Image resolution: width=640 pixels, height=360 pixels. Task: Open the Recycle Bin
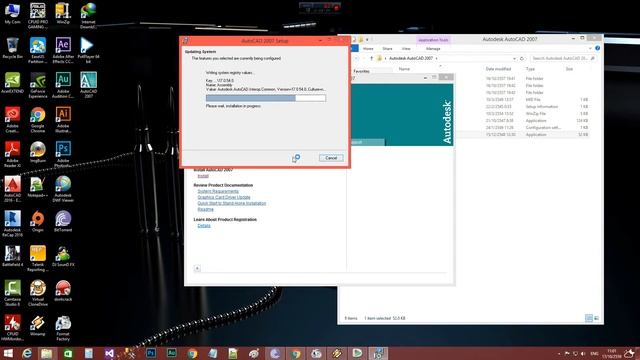point(12,48)
